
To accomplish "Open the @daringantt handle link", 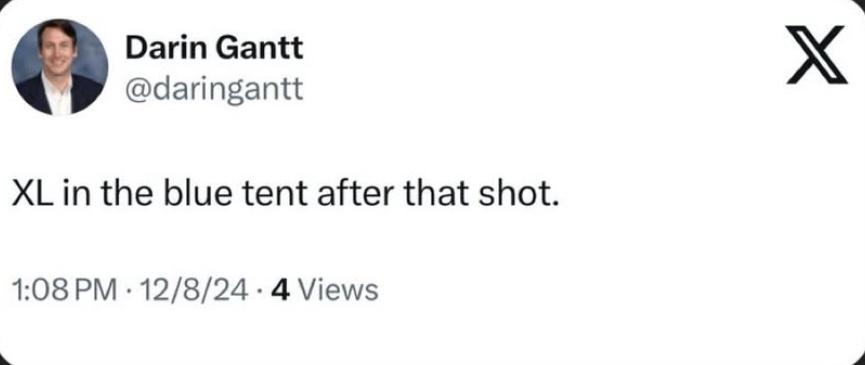I will click(x=214, y=89).
